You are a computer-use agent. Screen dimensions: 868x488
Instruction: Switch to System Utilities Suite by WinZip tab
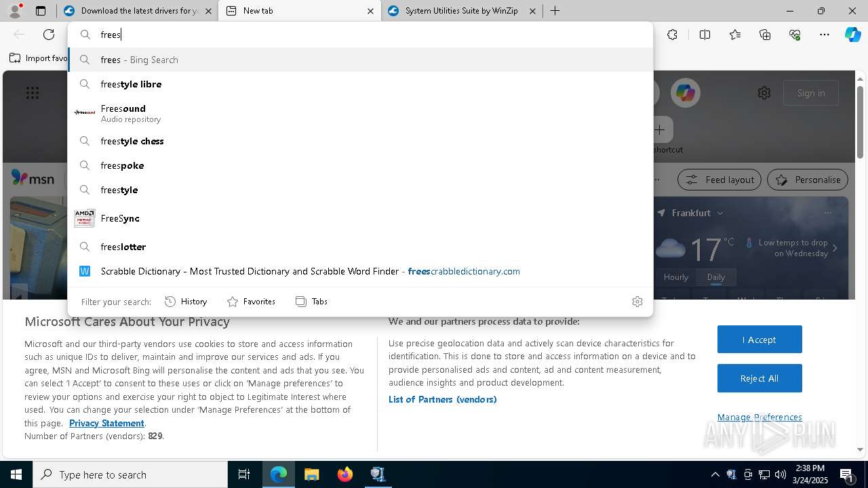tap(461, 11)
